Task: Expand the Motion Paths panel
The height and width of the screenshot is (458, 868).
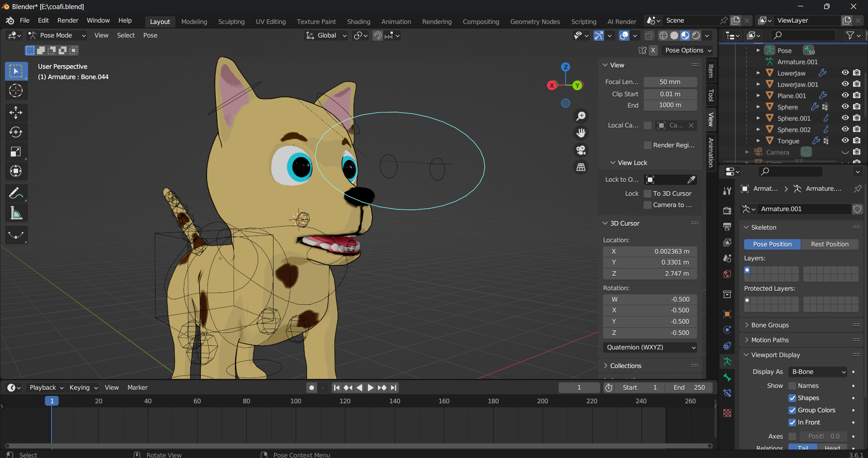Action: pyautogui.click(x=769, y=340)
